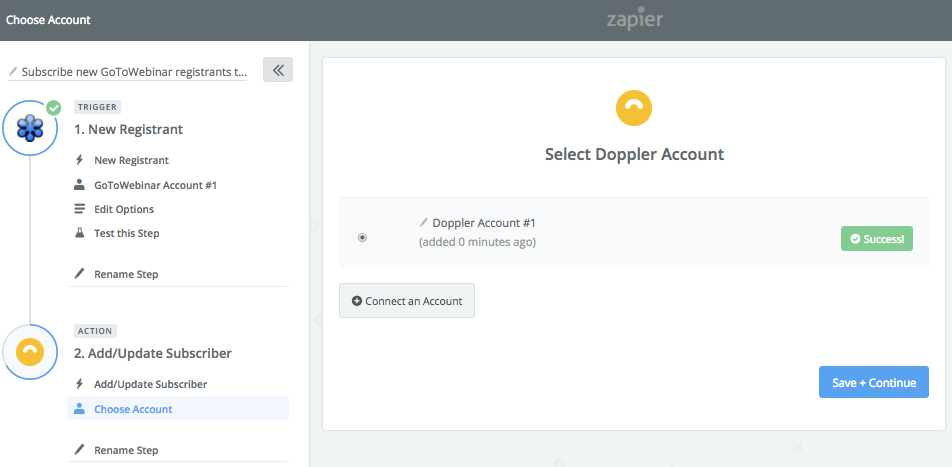Collapse the sidebar with the double chevron
Viewport: 952px width, 467px height.
click(x=278, y=70)
